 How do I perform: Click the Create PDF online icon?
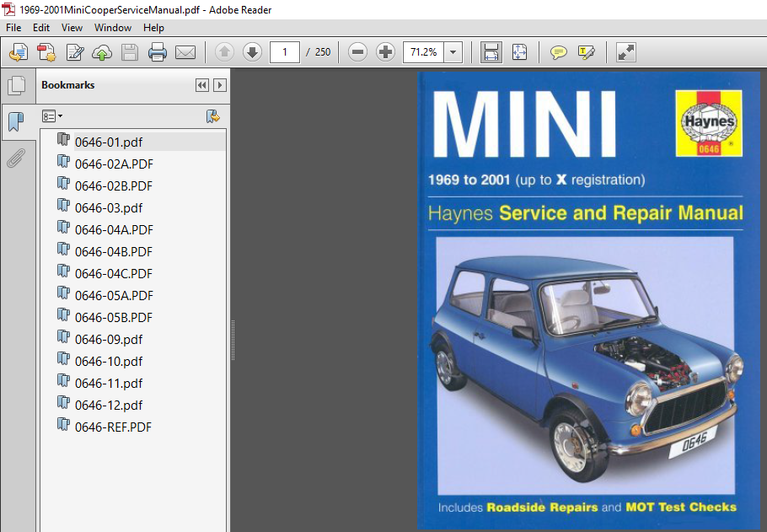click(x=46, y=52)
